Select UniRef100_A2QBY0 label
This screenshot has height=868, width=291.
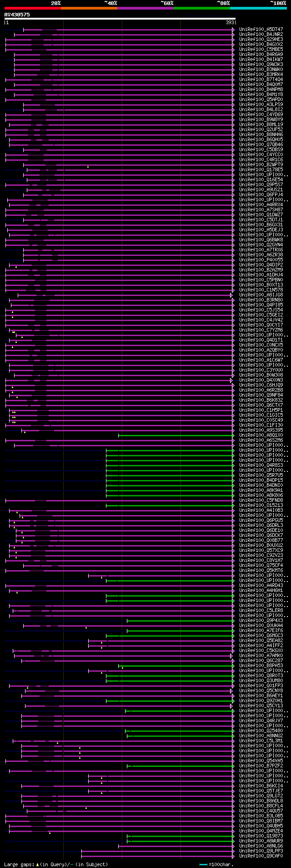point(261,350)
